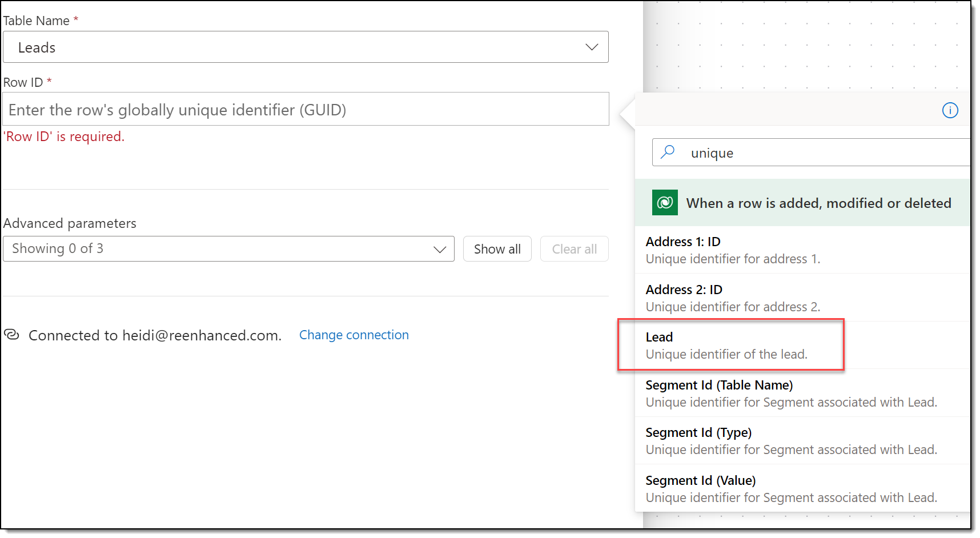Select Address 1: ID dynamic content
Viewport: 980px width, 538px height.
point(802,250)
